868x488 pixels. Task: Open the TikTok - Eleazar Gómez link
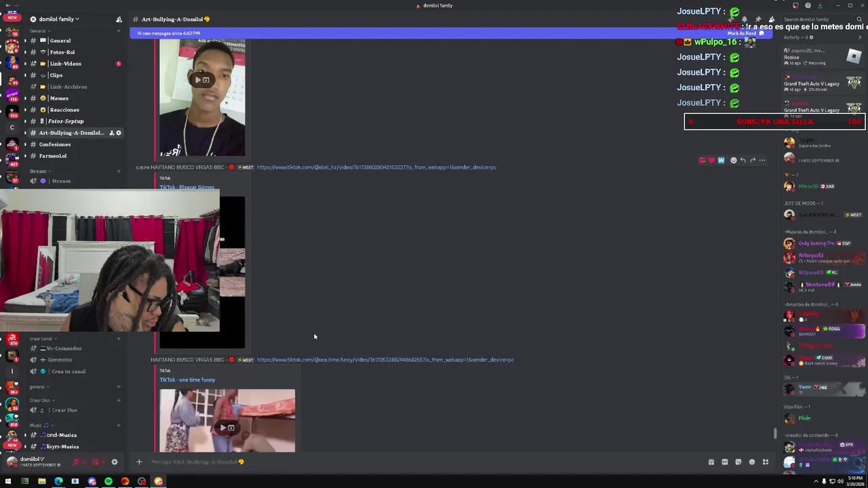pyautogui.click(x=186, y=187)
